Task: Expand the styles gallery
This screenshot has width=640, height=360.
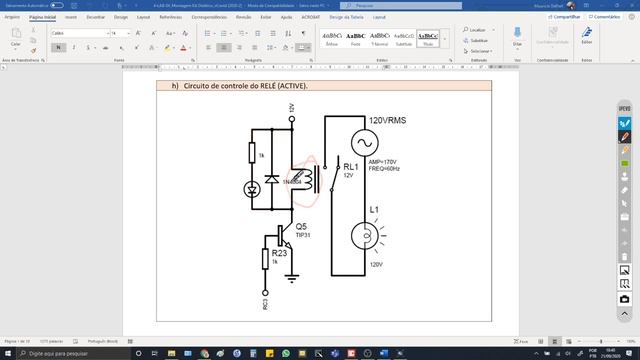Action: pos(445,39)
